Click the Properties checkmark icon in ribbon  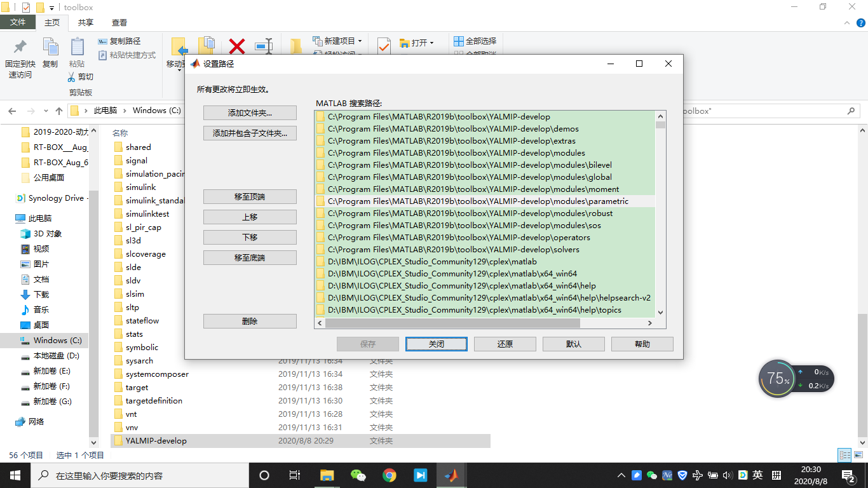click(x=384, y=46)
